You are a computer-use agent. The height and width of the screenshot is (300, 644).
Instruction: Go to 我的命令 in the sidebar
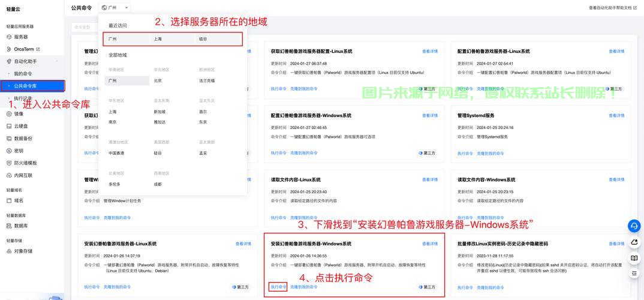coord(23,74)
